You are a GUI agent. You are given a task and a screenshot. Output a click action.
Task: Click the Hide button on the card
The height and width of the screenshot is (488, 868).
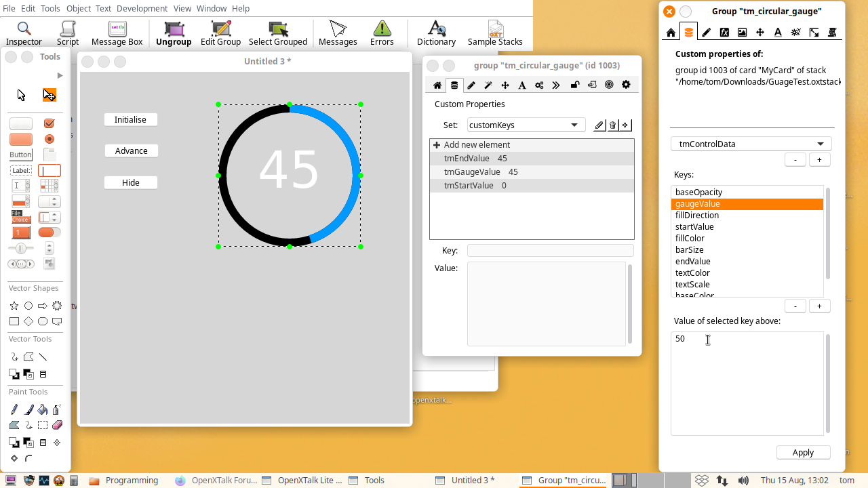click(130, 182)
